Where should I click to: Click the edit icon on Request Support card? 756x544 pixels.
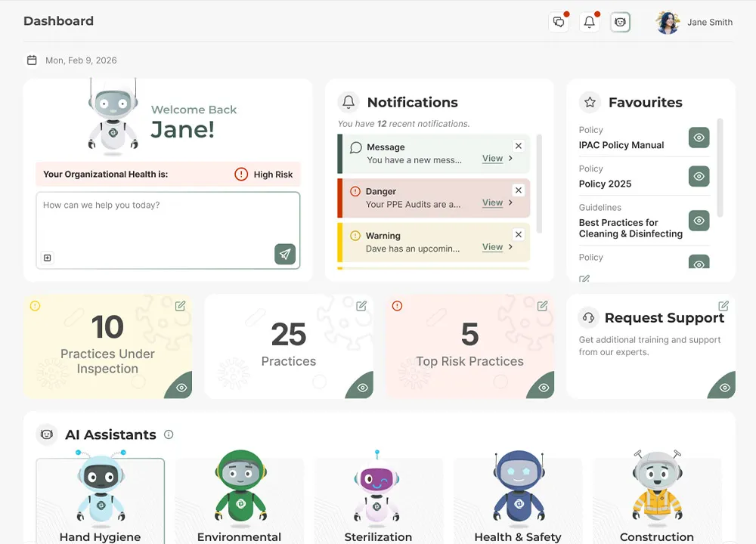tap(723, 306)
